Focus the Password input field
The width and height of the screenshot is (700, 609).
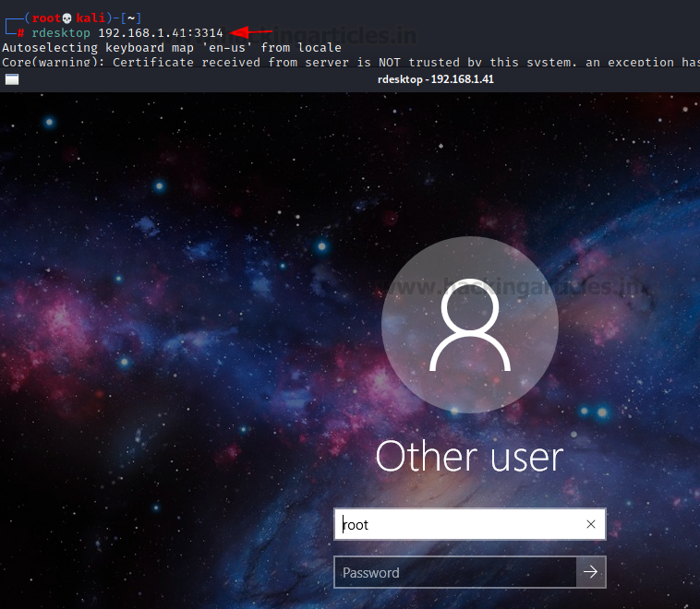[455, 572]
